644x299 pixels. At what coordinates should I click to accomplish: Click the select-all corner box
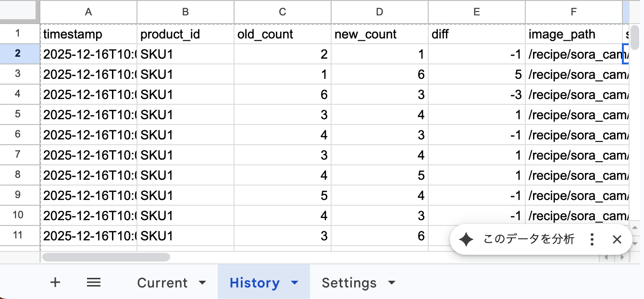tap(20, 12)
